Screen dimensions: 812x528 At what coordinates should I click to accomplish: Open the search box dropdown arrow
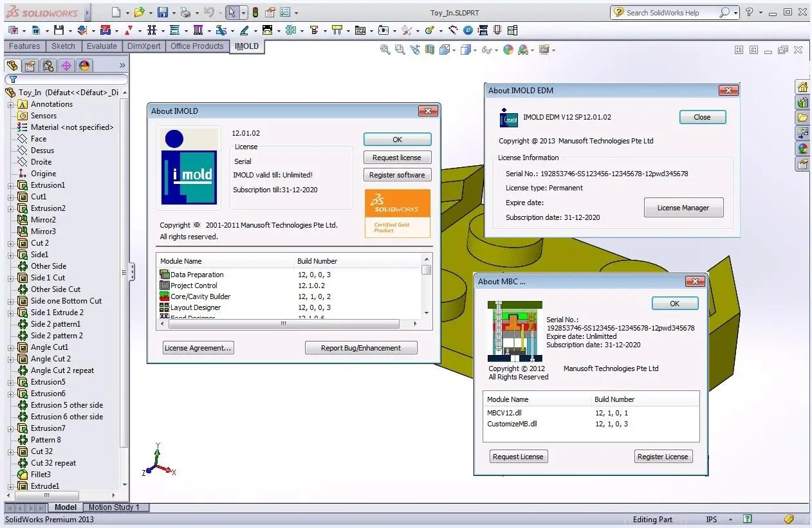pyautogui.click(x=735, y=13)
